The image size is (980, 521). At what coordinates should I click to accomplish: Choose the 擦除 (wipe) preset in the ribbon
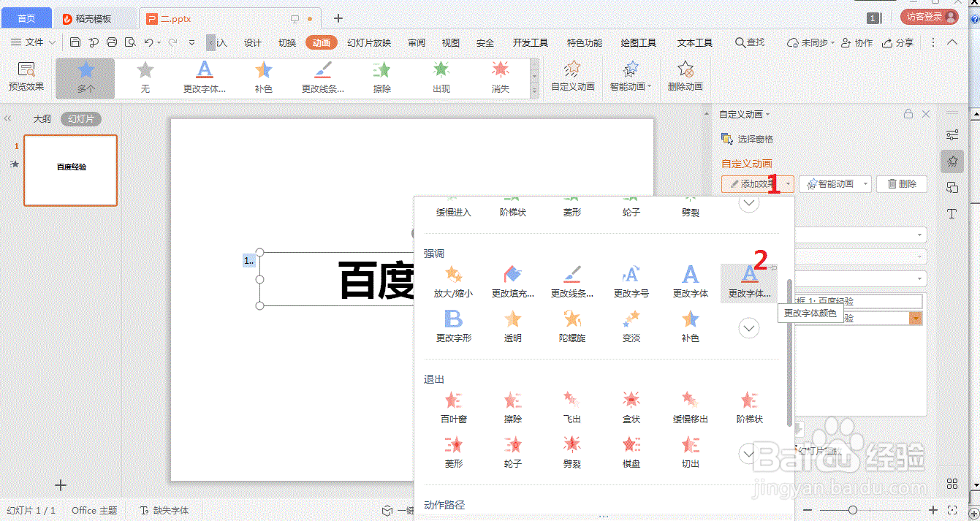(x=381, y=78)
